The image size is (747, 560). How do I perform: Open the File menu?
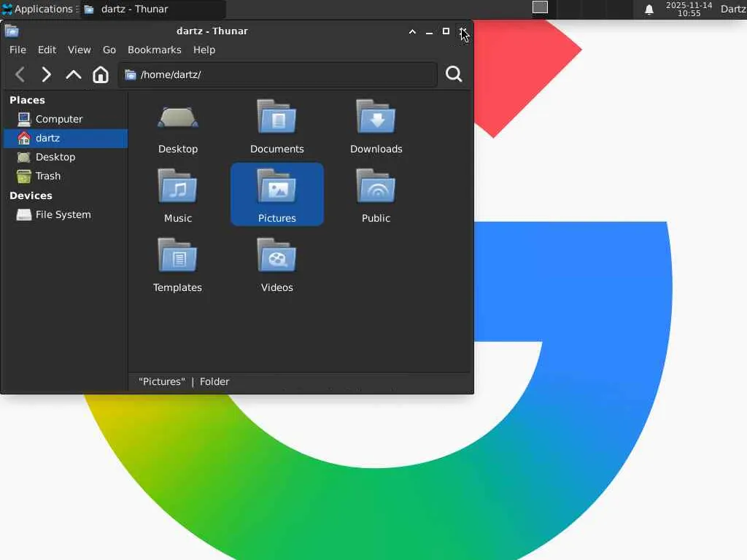click(18, 50)
